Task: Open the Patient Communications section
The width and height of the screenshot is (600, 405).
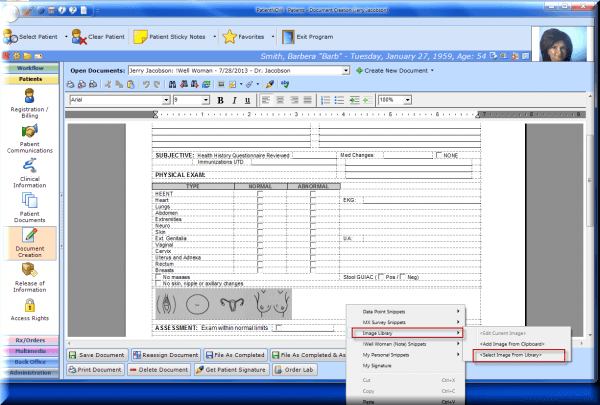Action: pyautogui.click(x=29, y=137)
